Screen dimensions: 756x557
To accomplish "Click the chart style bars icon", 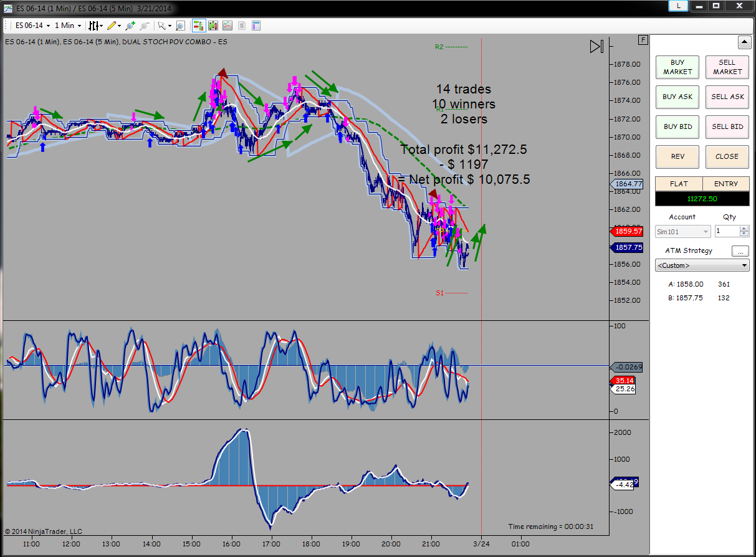I will point(93,26).
